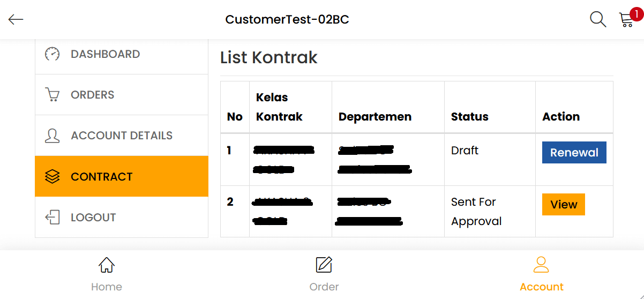
Task: Switch to the Account bottom tab label
Action: coord(542,287)
